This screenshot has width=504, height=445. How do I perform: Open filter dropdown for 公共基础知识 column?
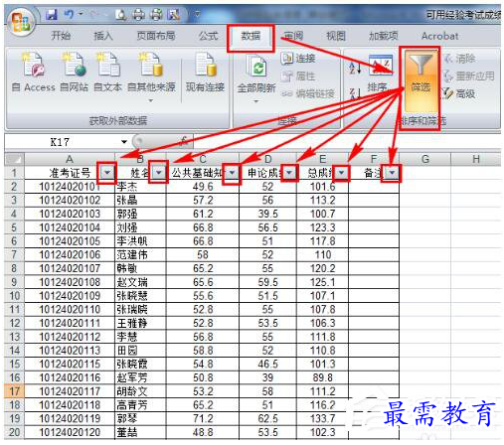point(233,173)
